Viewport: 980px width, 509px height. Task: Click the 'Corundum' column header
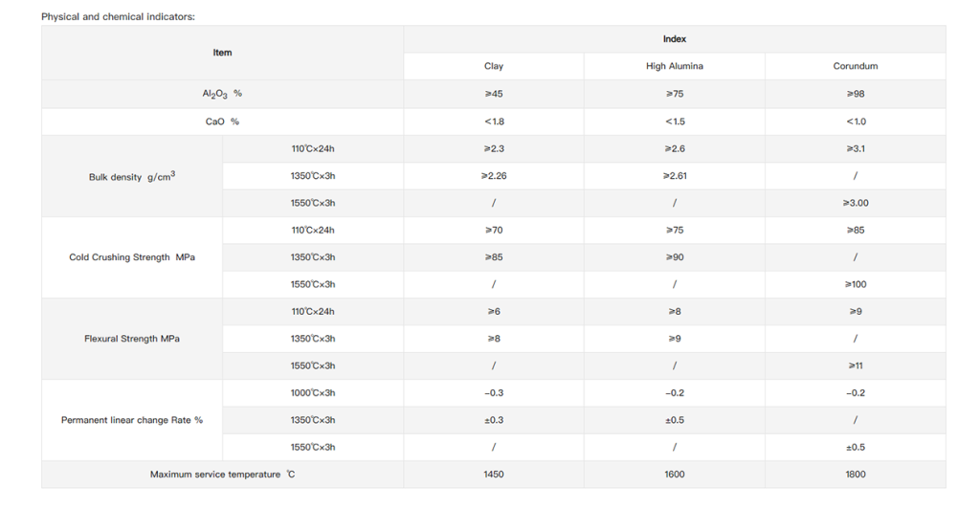855,66
